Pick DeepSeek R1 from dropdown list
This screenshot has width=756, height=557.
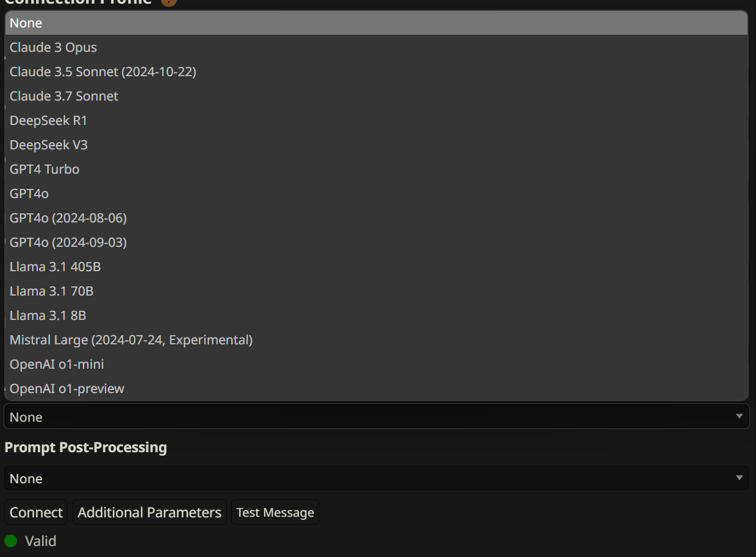pos(376,121)
